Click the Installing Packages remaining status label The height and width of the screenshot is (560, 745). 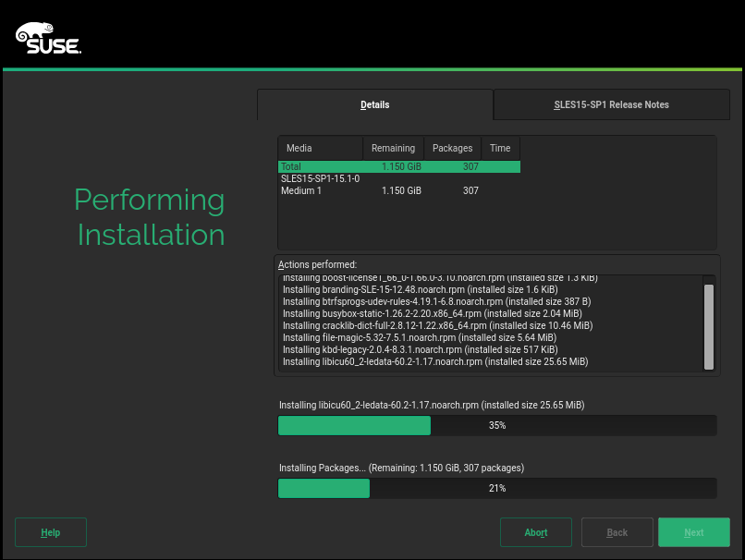coord(401,468)
